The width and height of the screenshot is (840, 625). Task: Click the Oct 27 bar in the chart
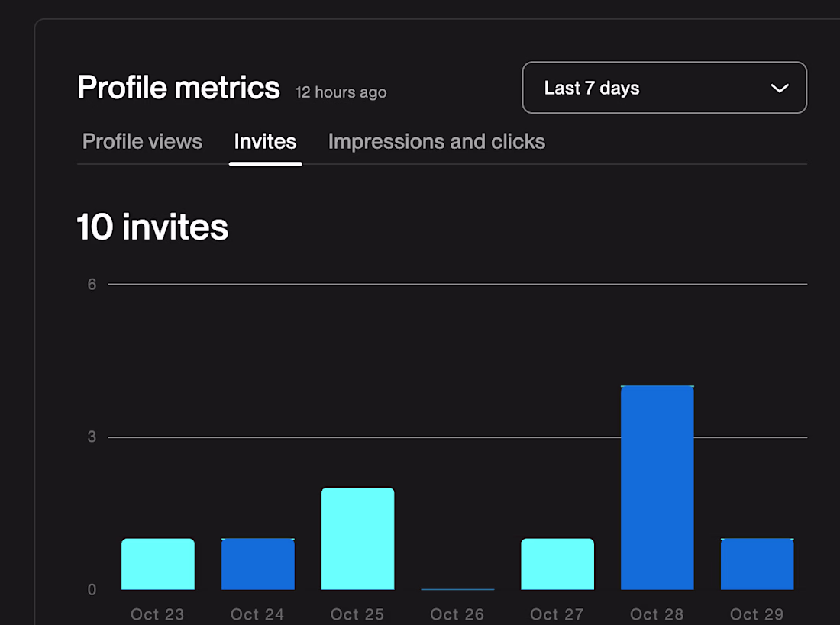coord(557,564)
